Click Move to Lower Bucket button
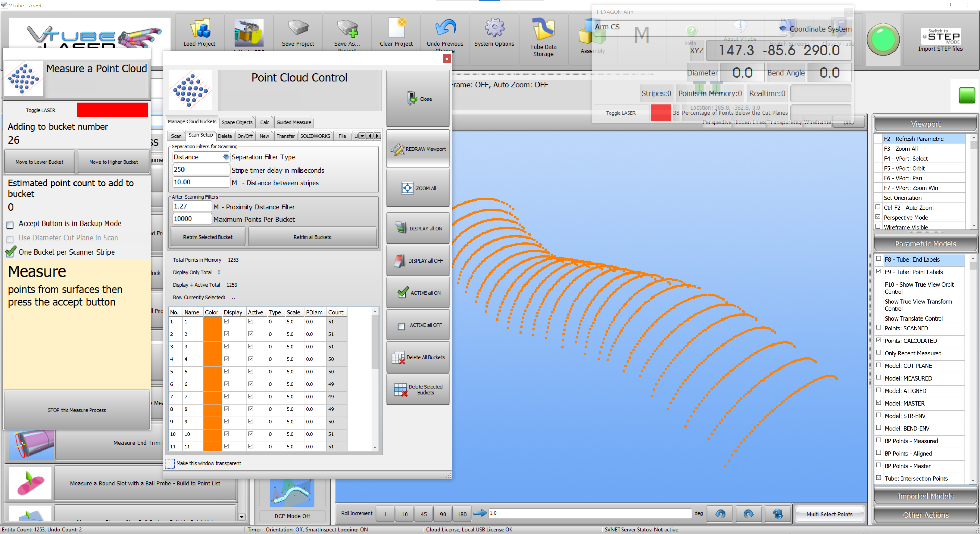The width and height of the screenshot is (980, 534). click(39, 162)
